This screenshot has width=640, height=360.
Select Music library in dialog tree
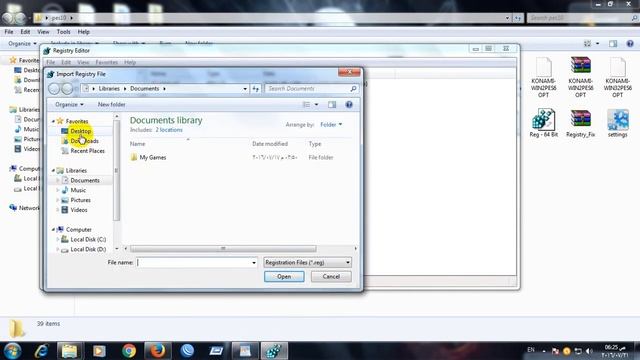[78, 190]
